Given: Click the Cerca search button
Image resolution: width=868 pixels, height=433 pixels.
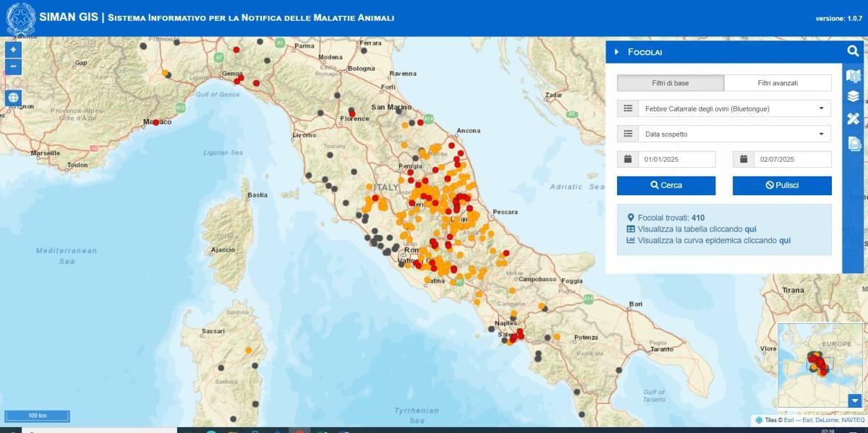Looking at the screenshot, I should click(x=666, y=186).
